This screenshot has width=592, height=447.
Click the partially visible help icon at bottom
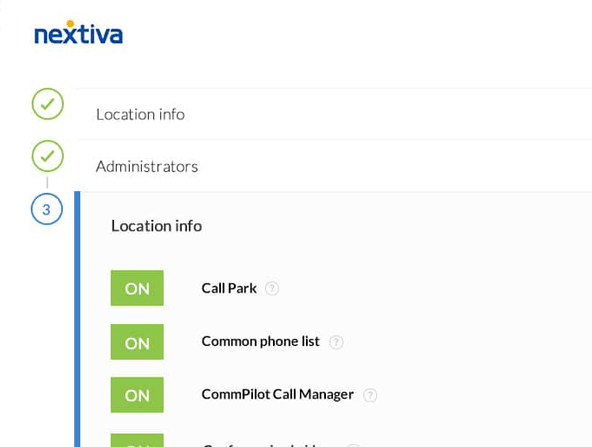354,445
